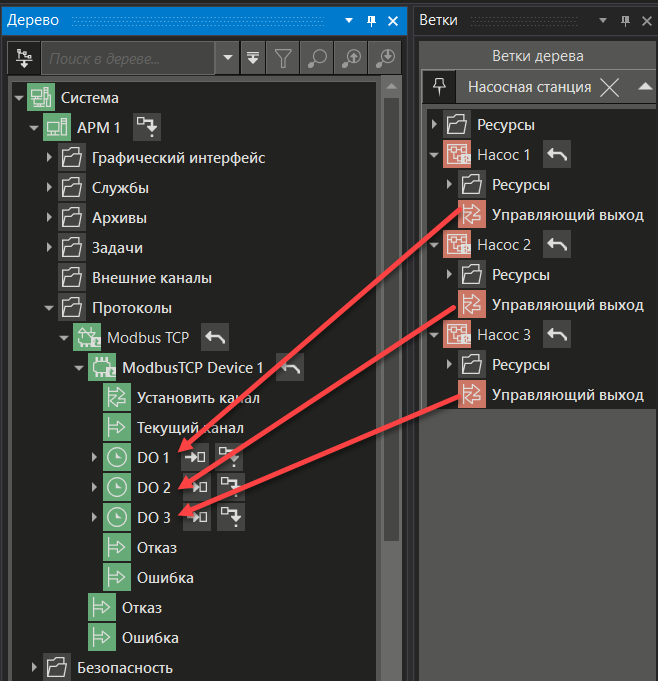This screenshot has height=681, width=658.
Task: Expand the Графический интерфейс folder
Action: pos(48,158)
